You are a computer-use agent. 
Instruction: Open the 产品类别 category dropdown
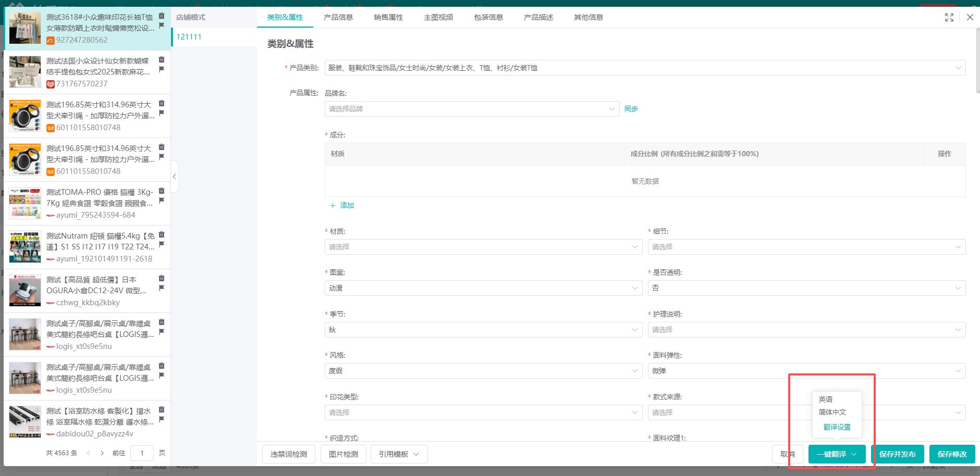click(x=645, y=68)
